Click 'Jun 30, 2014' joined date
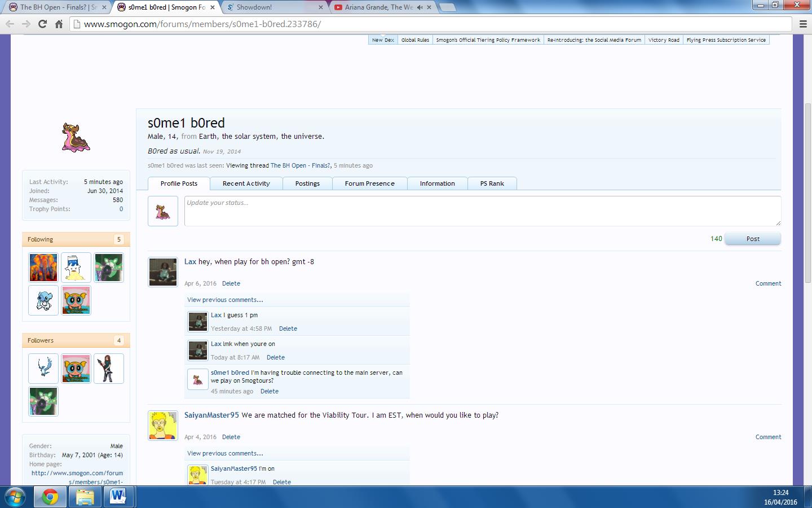 (x=105, y=191)
